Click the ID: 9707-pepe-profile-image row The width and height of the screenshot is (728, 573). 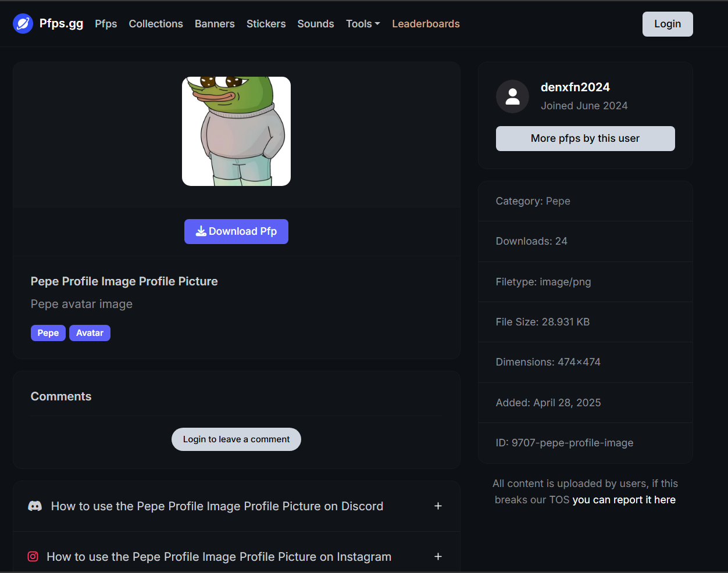point(585,443)
